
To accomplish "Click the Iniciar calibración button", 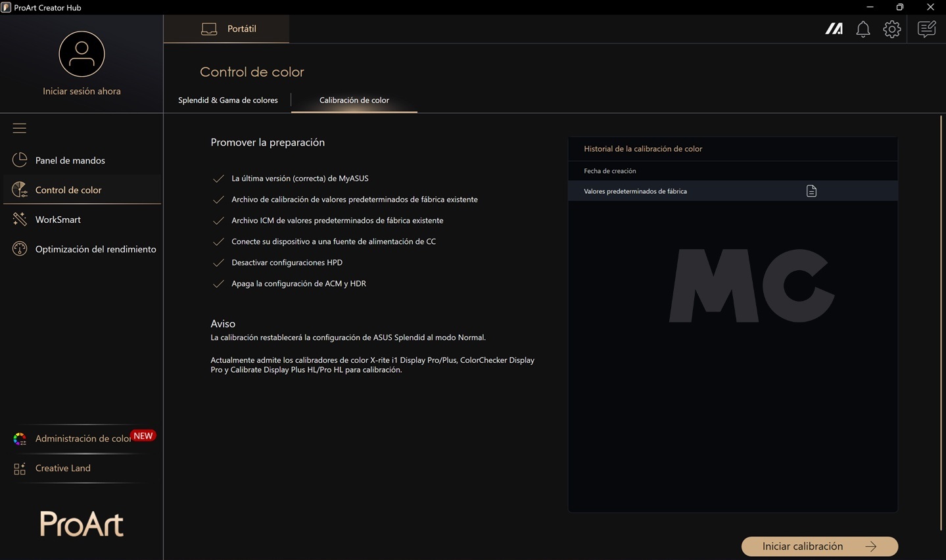I will (x=820, y=546).
